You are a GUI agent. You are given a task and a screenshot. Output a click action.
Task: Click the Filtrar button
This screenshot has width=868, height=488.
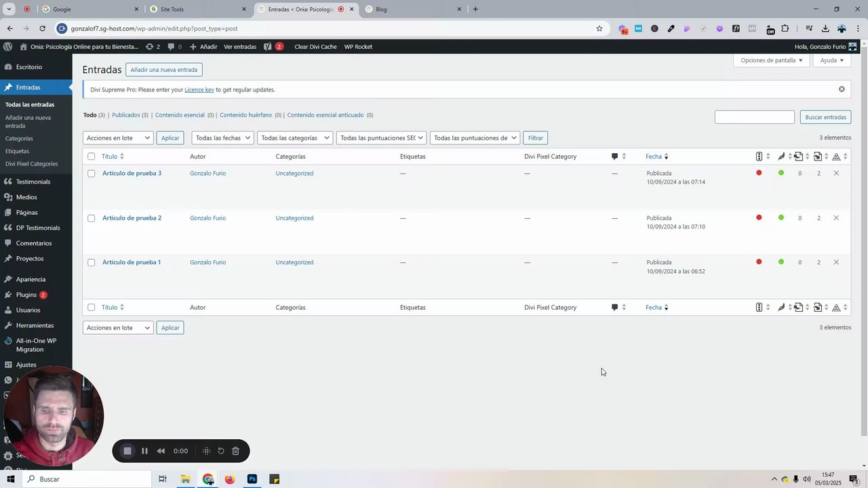pyautogui.click(x=536, y=138)
